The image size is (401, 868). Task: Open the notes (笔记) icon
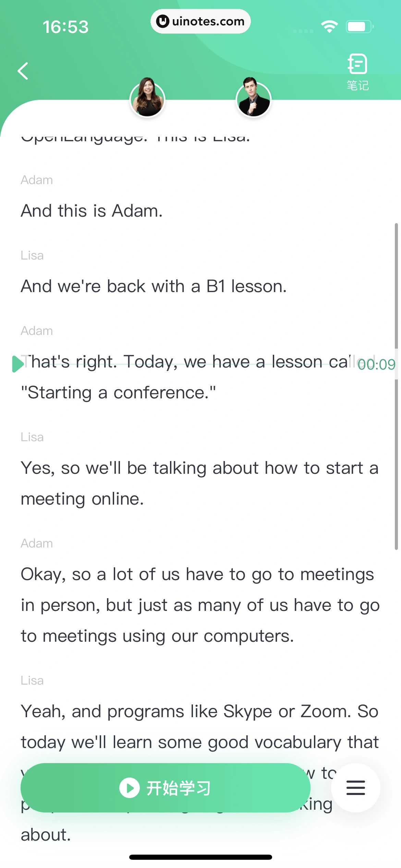click(357, 71)
